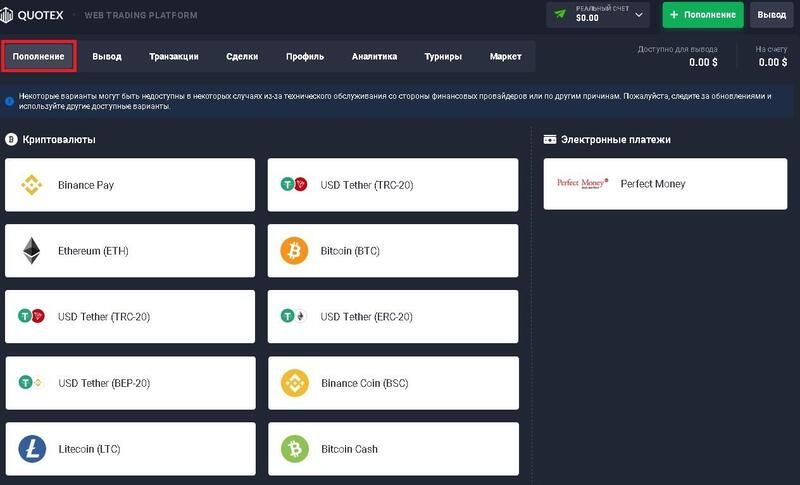Screen dimensions: 800x485
Task: Choose the Binance Pay logo icon
Action: (32, 185)
